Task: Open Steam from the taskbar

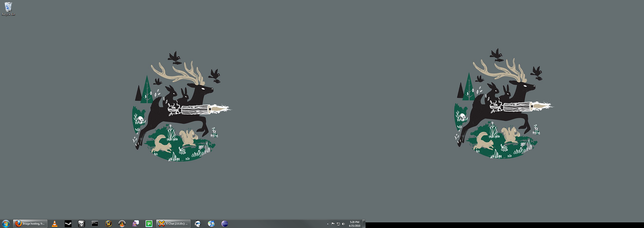Action: [68, 224]
